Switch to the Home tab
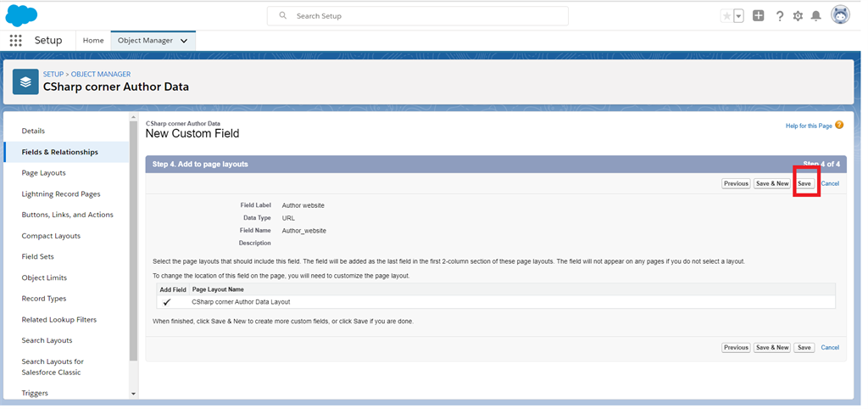The image size is (868, 409). [x=93, y=41]
